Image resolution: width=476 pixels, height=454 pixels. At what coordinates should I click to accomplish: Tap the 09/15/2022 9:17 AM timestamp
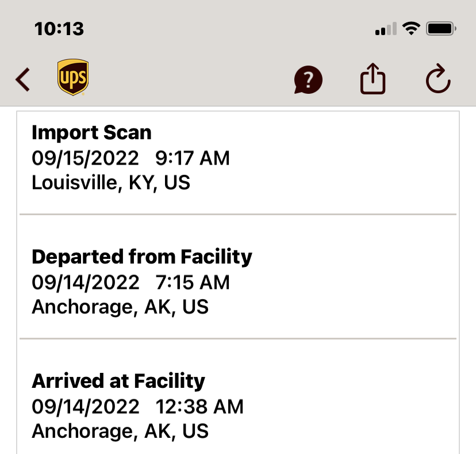130,158
